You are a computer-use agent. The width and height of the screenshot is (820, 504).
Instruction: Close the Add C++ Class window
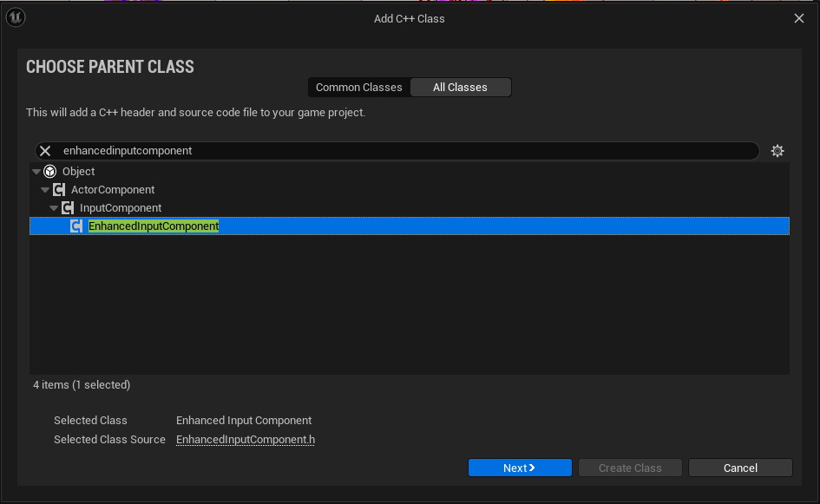(x=798, y=18)
